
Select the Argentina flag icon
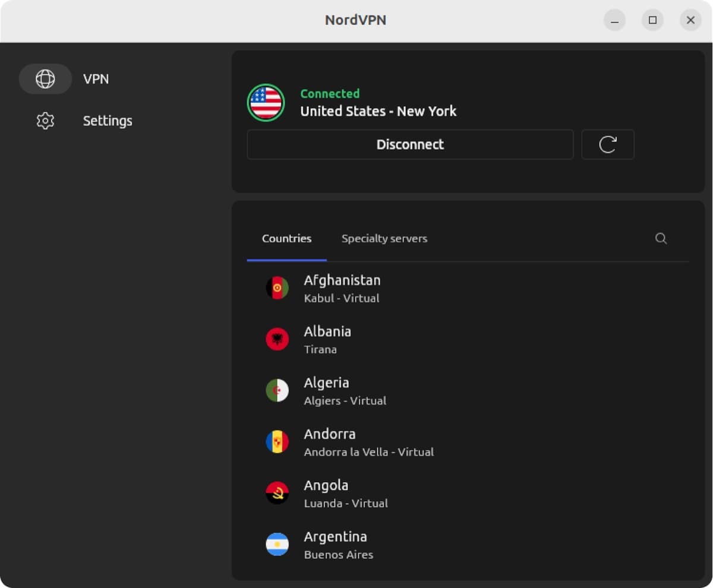coord(277,544)
